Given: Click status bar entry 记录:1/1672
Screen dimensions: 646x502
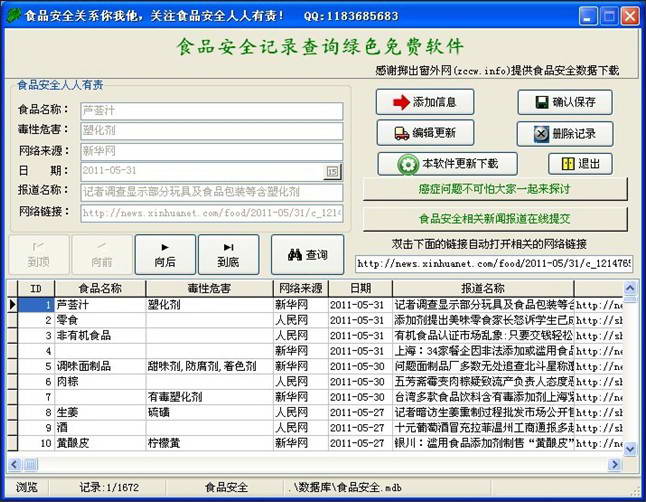Looking at the screenshot, I should [x=109, y=488].
